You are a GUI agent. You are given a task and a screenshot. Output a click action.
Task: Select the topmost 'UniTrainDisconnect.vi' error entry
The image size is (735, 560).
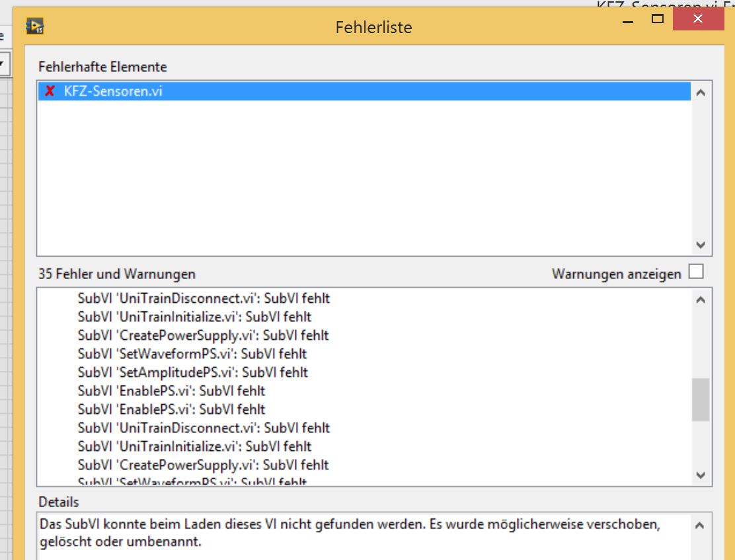click(x=204, y=298)
